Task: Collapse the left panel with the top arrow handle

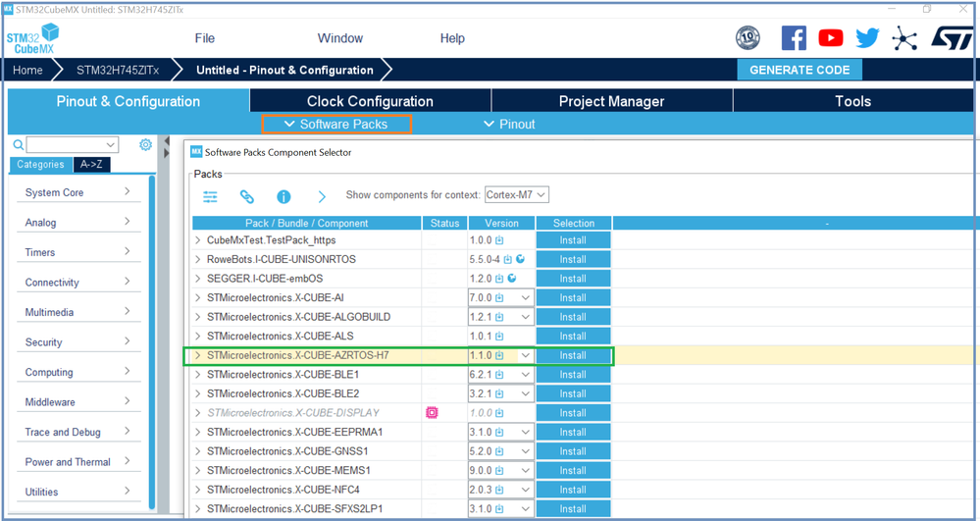Action: point(167,140)
